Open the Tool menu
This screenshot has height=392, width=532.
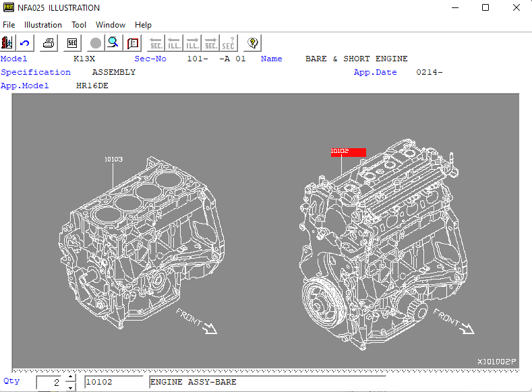pyautogui.click(x=79, y=25)
